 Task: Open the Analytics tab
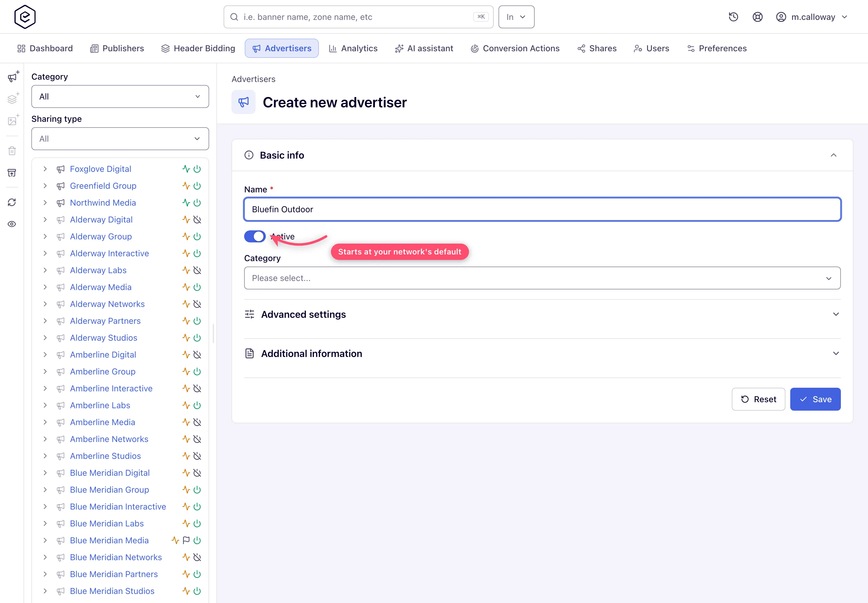point(353,48)
